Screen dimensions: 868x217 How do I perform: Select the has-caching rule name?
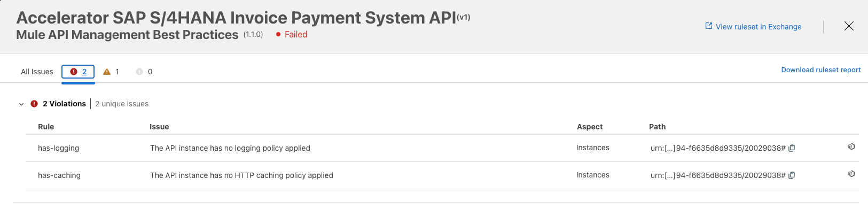click(x=59, y=175)
